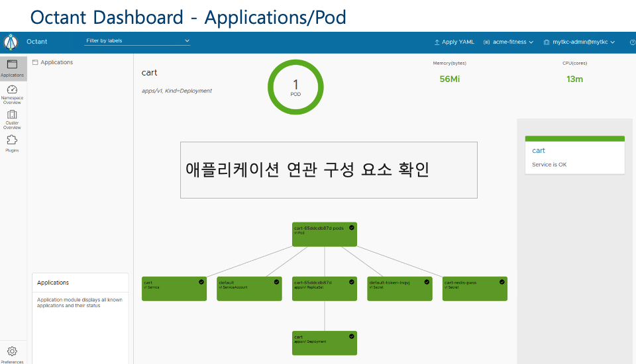Click check icon on cart-redis-pass Secret node
Image resolution: width=636 pixels, height=364 pixels.
tap(502, 282)
